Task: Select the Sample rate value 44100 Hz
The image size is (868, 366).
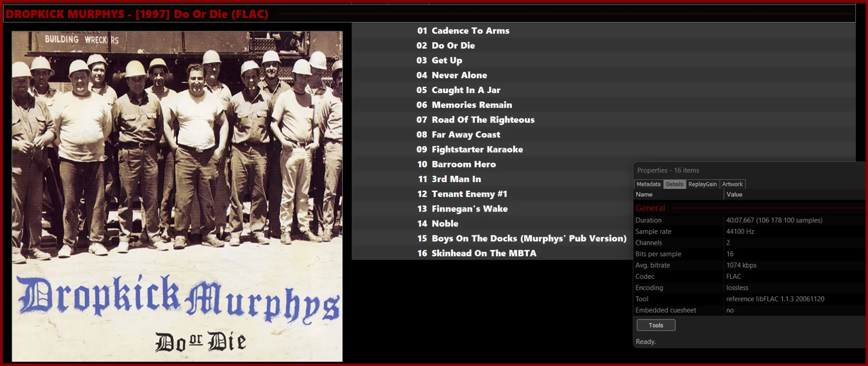Action: [x=740, y=232]
